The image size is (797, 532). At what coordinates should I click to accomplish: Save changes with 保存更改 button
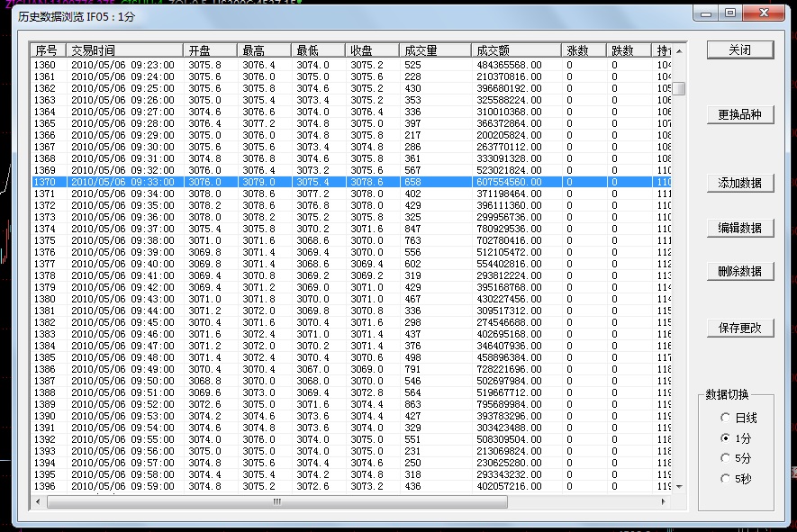(739, 328)
